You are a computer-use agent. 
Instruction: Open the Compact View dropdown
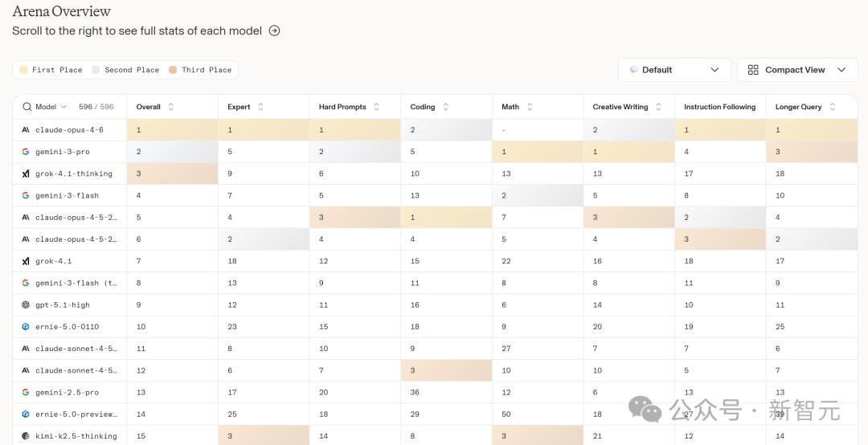tap(797, 70)
